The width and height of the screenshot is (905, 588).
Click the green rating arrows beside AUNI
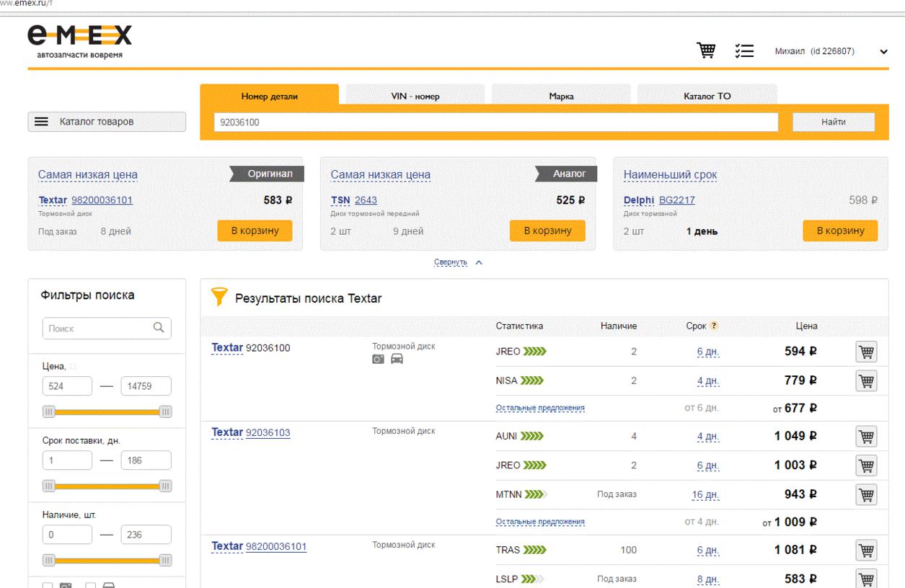(533, 437)
